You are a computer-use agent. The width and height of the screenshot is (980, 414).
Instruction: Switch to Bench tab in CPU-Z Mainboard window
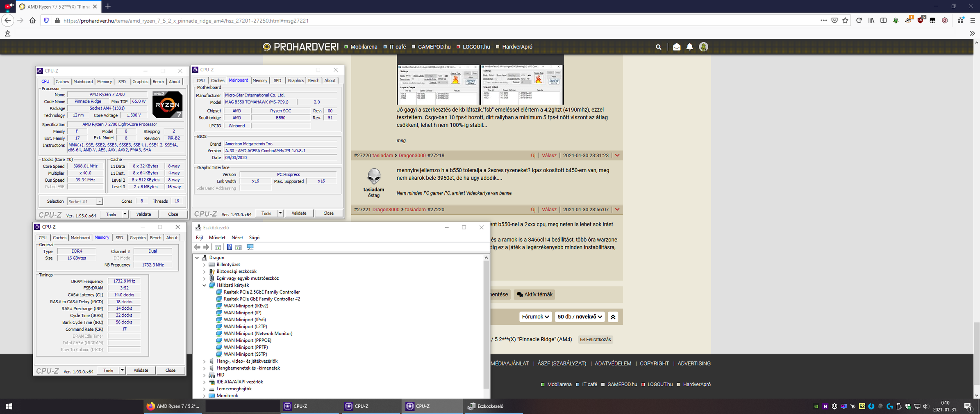pyautogui.click(x=314, y=80)
